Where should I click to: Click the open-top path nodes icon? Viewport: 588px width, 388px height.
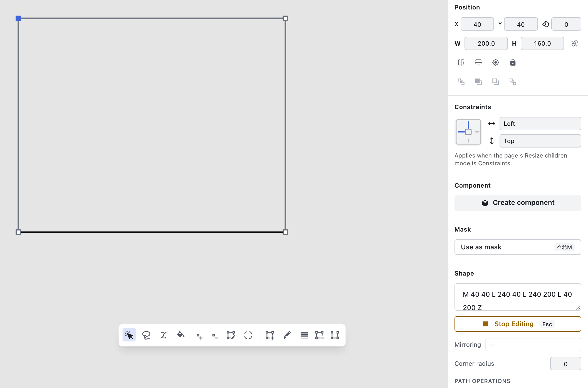click(335, 335)
